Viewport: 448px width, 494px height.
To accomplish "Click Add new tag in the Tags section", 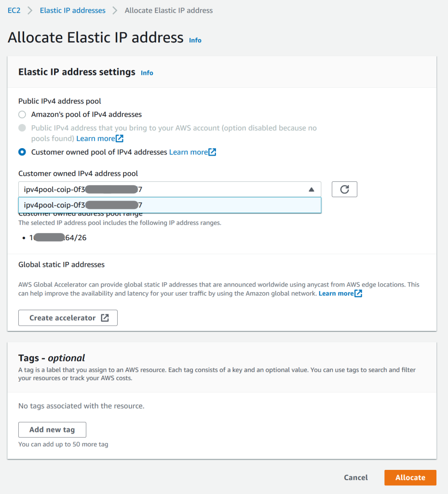I will click(52, 429).
